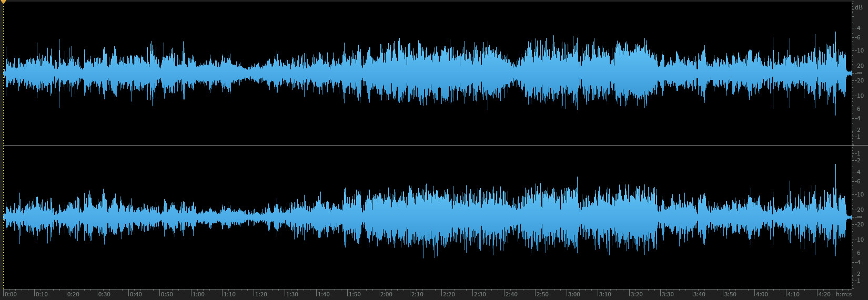Click the 0:10 mark on time ruler
The image size is (868, 300).
pos(42,294)
